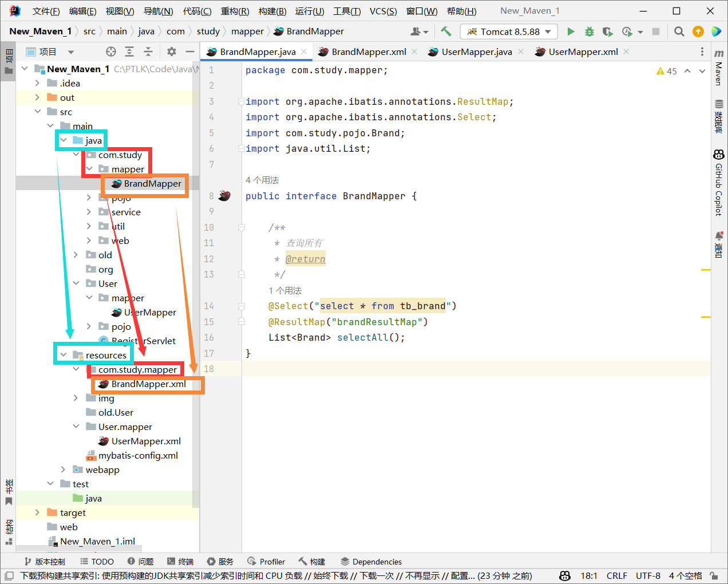Click the Select Opened File target icon
Viewport: 728px width, 584px height.
pyautogui.click(x=111, y=52)
